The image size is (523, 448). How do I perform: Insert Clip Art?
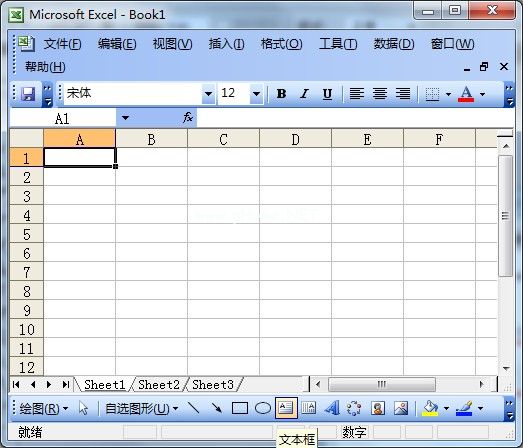378,408
